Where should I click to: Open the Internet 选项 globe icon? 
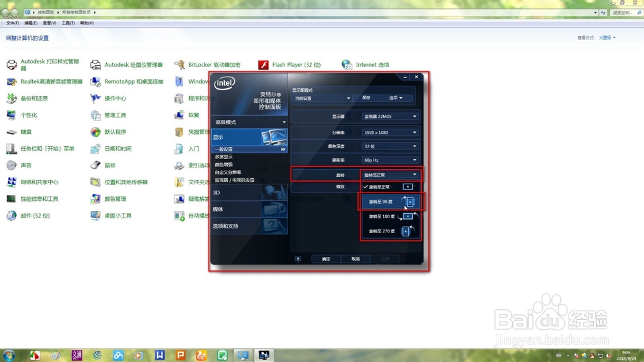pyautogui.click(x=346, y=64)
